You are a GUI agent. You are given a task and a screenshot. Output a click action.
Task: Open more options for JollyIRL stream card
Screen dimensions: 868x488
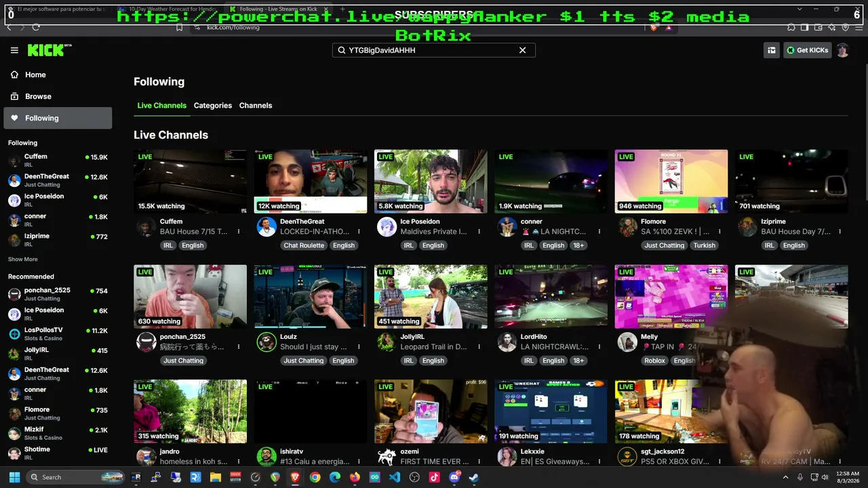coord(479,347)
